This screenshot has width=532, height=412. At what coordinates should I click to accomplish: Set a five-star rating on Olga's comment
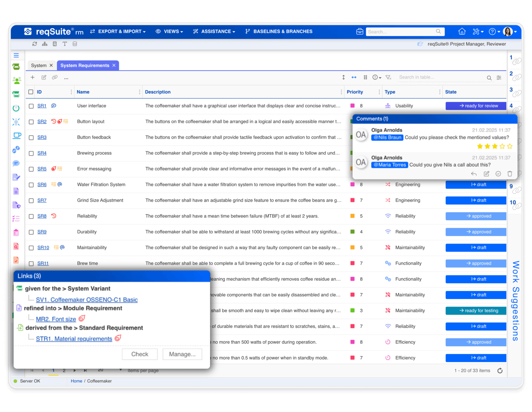pyautogui.click(x=510, y=146)
